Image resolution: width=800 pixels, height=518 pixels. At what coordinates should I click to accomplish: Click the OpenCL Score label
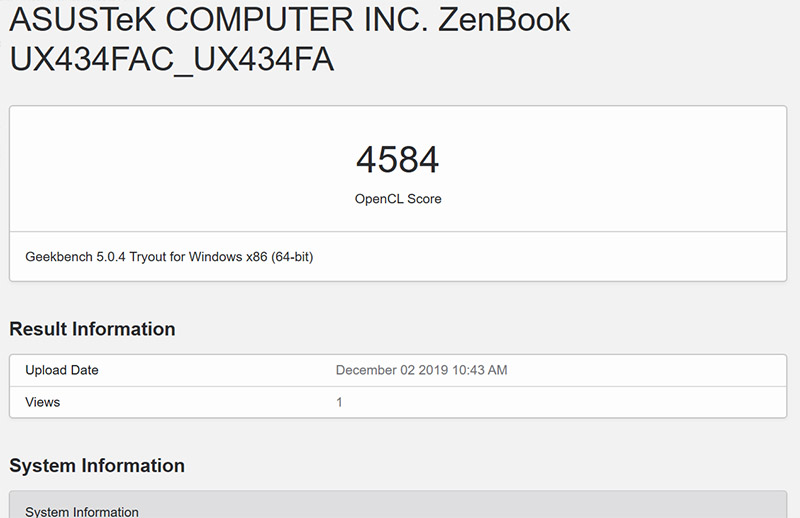pyautogui.click(x=398, y=199)
